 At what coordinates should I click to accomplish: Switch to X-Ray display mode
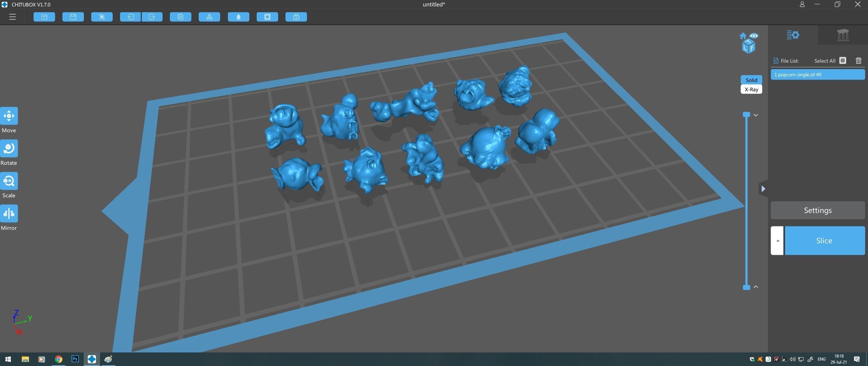tap(751, 89)
